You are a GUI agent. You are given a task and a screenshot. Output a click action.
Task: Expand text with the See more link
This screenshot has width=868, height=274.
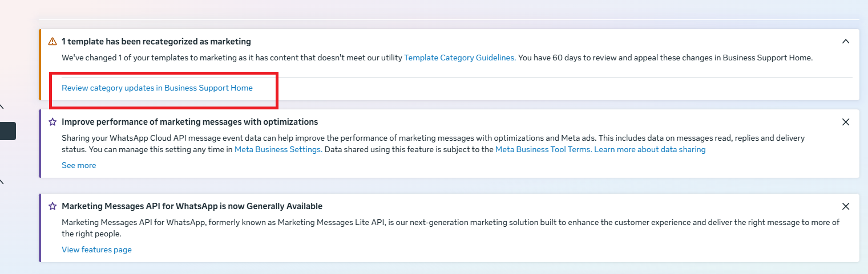pos(79,165)
